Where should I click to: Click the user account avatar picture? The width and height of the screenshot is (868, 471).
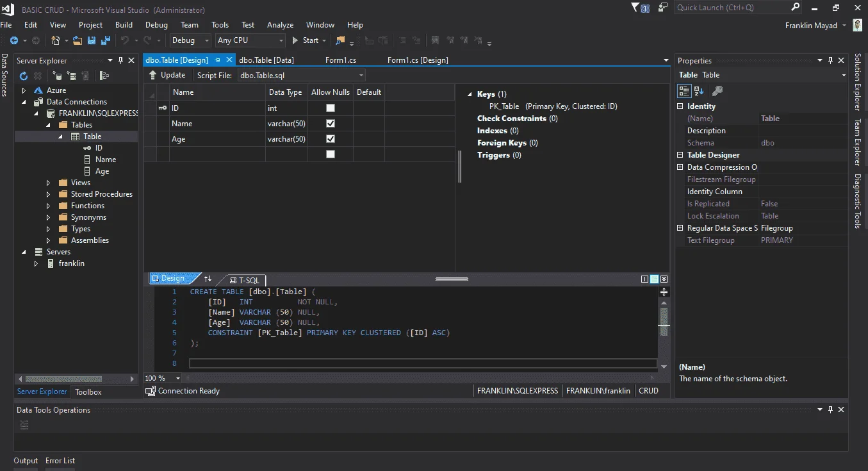click(x=857, y=25)
